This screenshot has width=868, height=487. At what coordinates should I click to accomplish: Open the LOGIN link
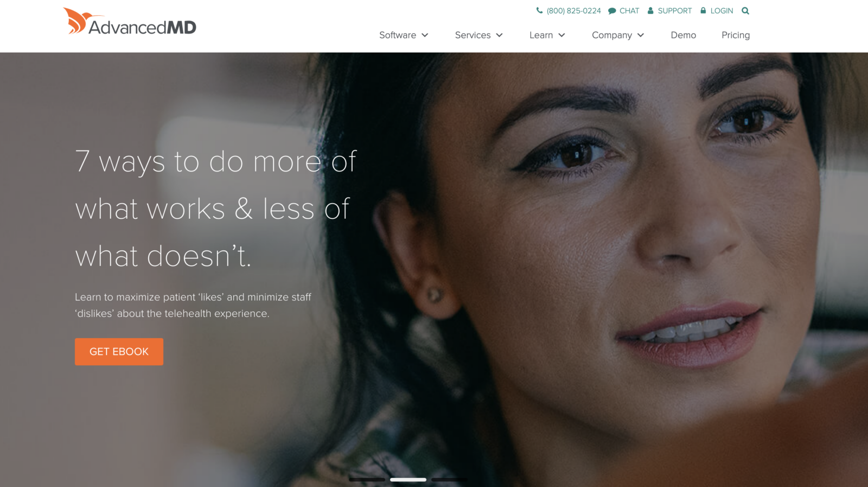point(722,11)
